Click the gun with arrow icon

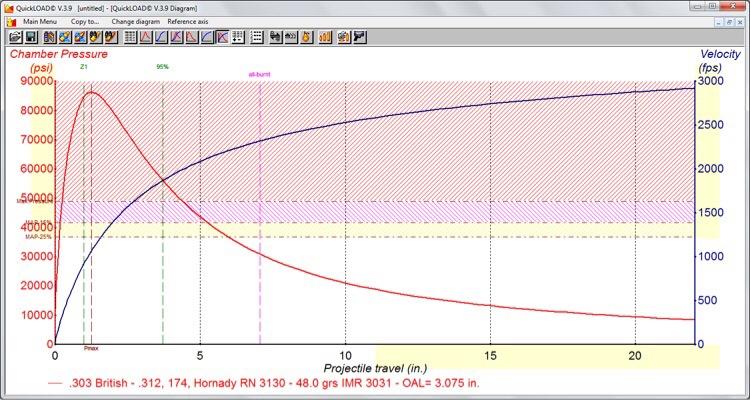coord(276,37)
